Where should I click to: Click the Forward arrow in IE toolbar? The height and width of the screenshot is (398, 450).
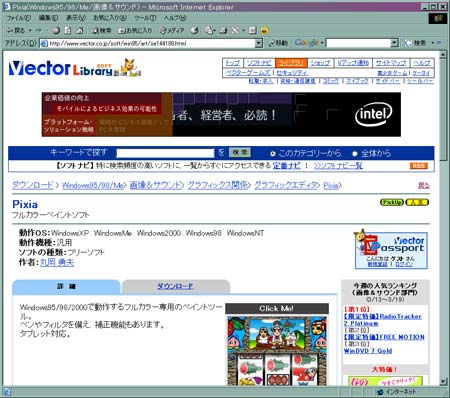[x=38, y=31]
